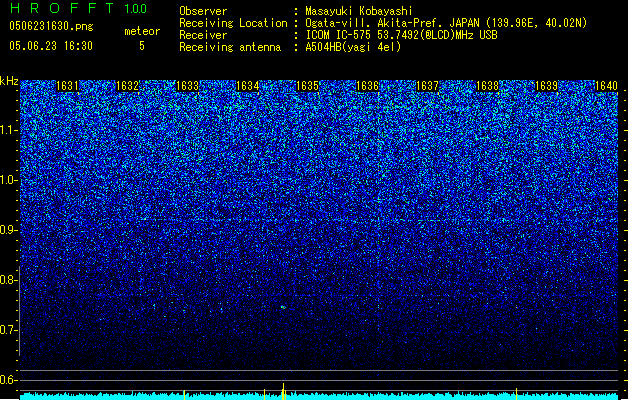Image resolution: width=629 pixels, height=400 pixels.
Task: Click the 1634 time marker
Action: (x=248, y=86)
